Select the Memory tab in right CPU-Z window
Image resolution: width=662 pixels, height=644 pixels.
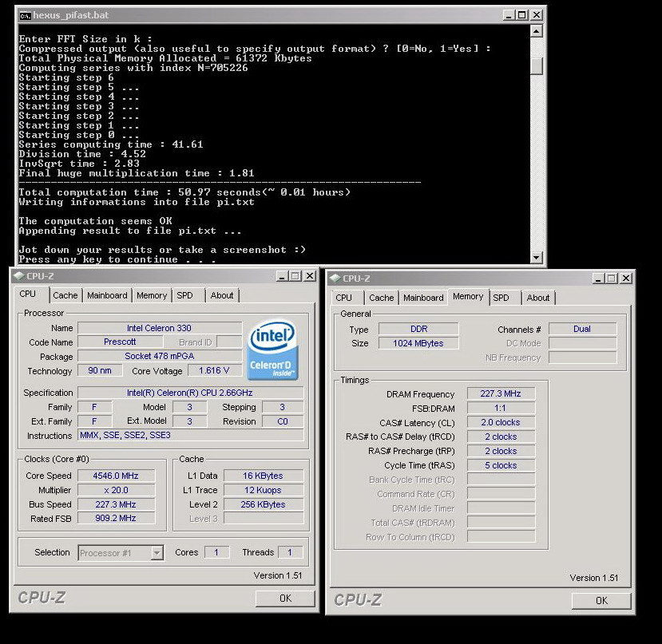coord(468,296)
